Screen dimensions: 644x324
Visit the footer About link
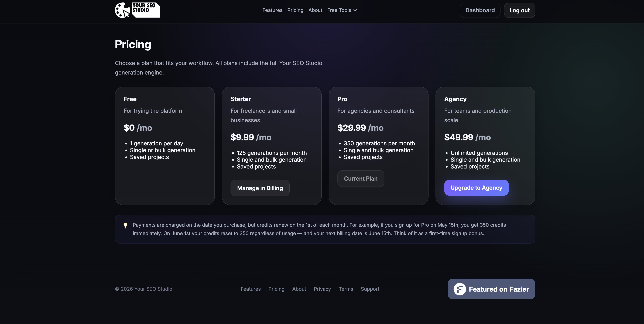click(299, 289)
